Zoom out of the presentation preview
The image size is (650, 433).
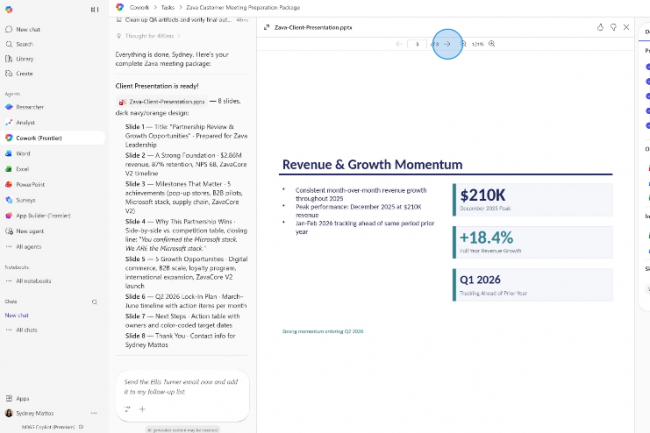coord(463,44)
